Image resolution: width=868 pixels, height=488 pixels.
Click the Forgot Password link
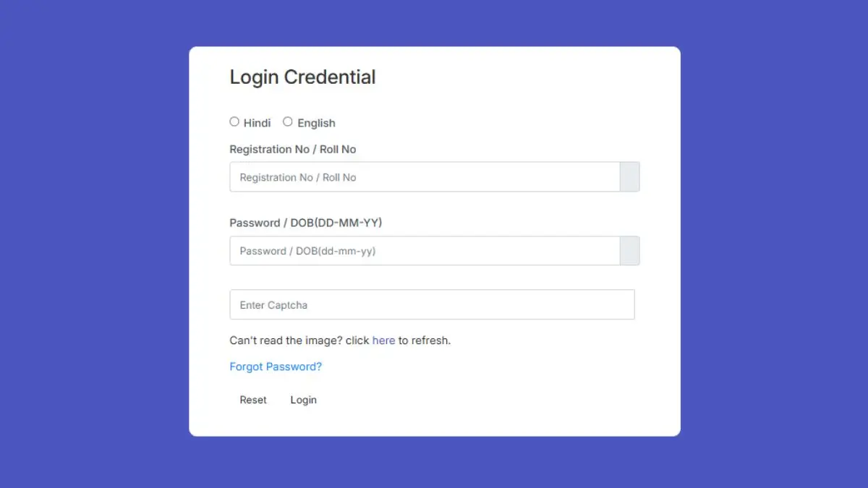276,367
